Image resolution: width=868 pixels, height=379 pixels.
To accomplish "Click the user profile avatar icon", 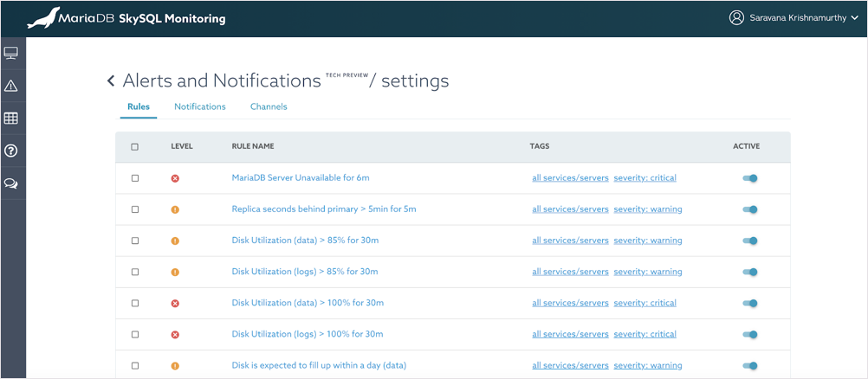I will (x=736, y=18).
